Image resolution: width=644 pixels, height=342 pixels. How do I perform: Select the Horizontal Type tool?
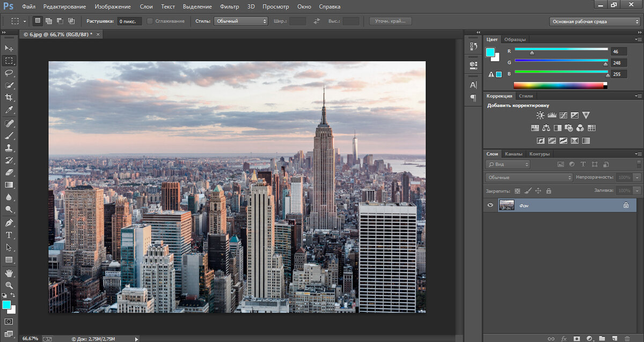coord(9,235)
